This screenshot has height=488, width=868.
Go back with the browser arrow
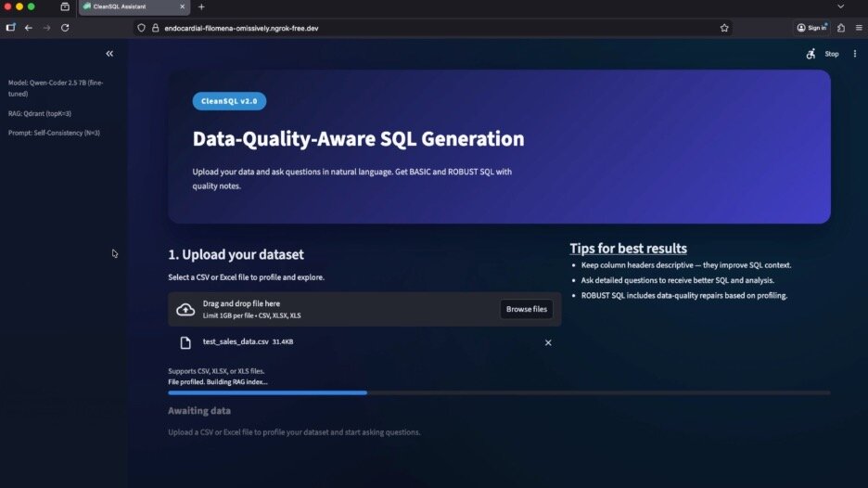28,28
